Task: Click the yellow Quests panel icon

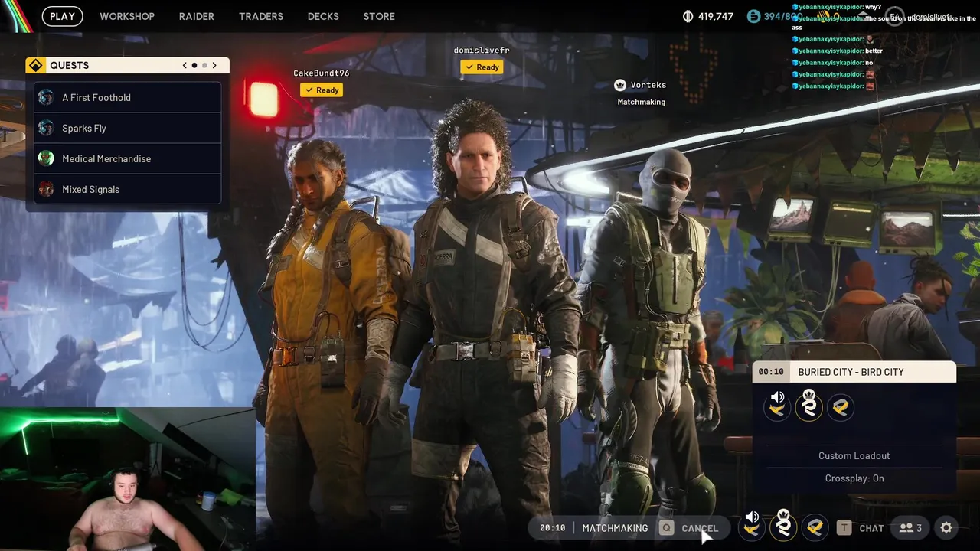Action: [35, 66]
